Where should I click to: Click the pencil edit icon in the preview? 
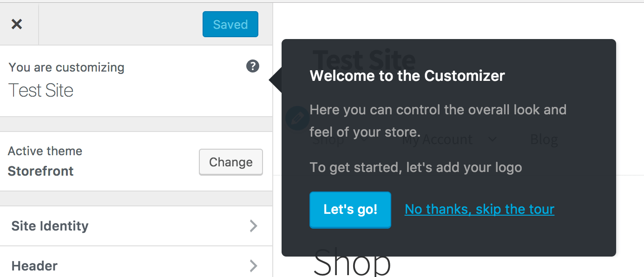coord(297,118)
